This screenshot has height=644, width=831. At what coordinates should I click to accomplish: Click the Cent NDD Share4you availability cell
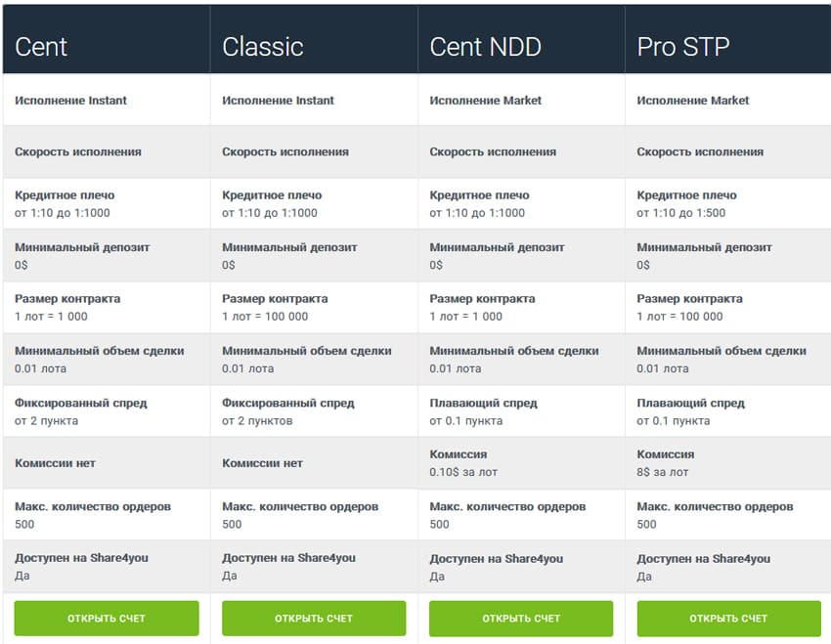pyautogui.click(x=520, y=567)
